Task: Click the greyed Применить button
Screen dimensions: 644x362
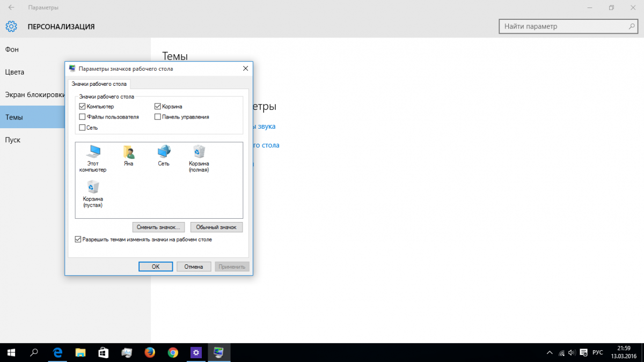Action: point(232,267)
